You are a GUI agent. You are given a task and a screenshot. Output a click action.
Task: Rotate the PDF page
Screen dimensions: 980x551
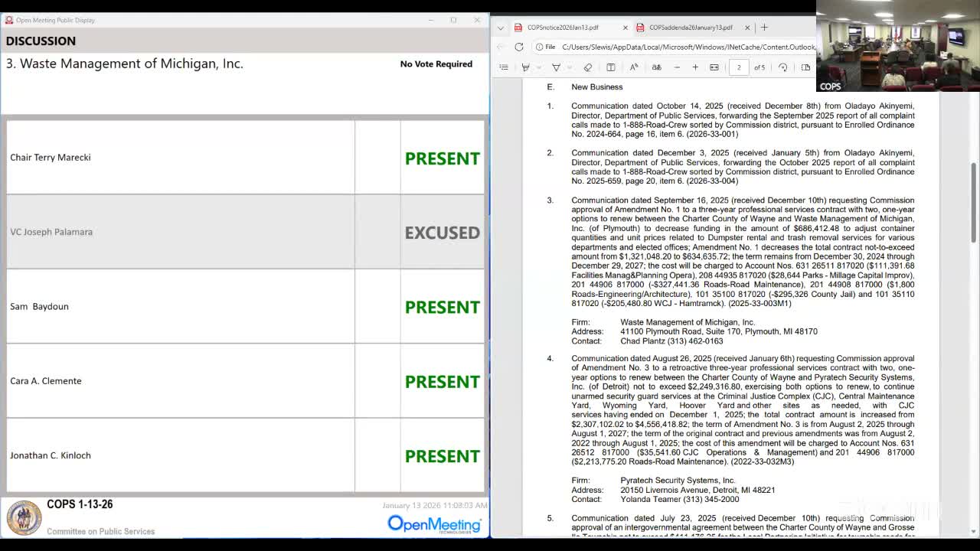coord(782,67)
